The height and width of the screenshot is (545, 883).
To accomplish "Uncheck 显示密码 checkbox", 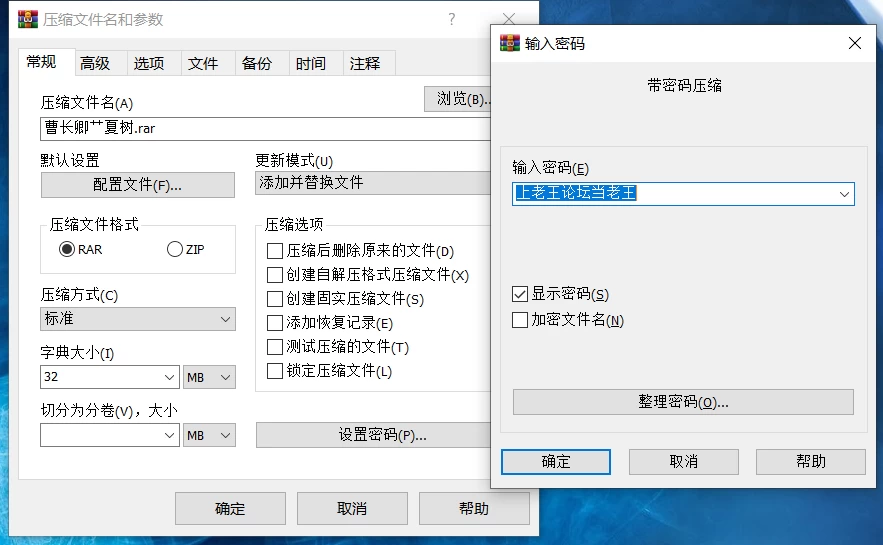I will (x=520, y=294).
